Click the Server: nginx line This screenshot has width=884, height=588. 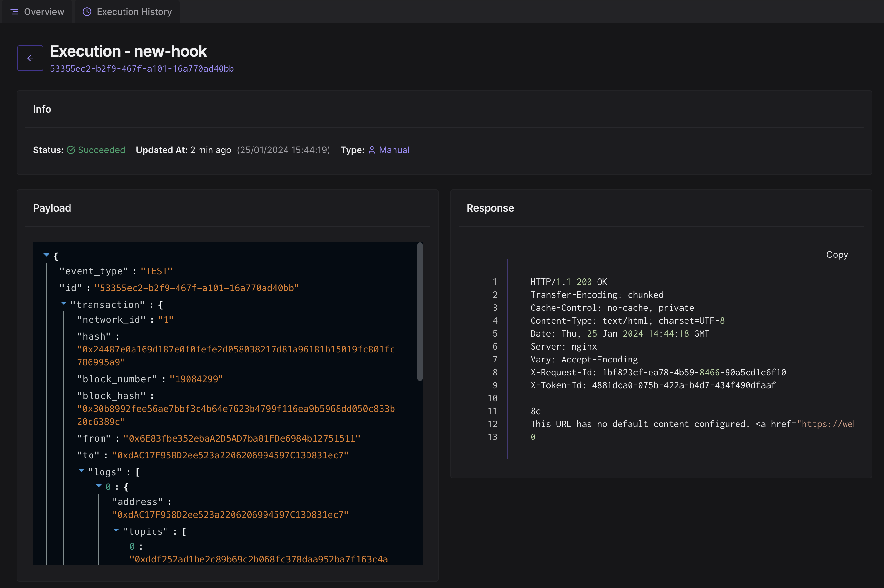(x=563, y=346)
